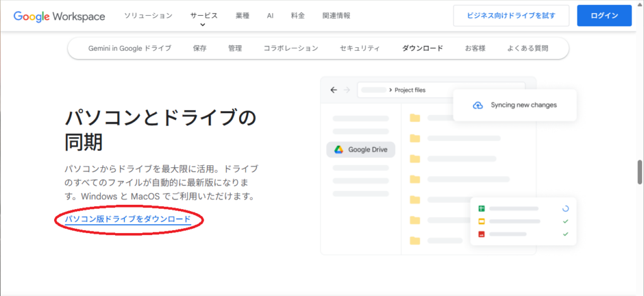Image resolution: width=644 pixels, height=296 pixels.
Task: Click ビジネス向けドライブを試す button
Action: [x=511, y=16]
